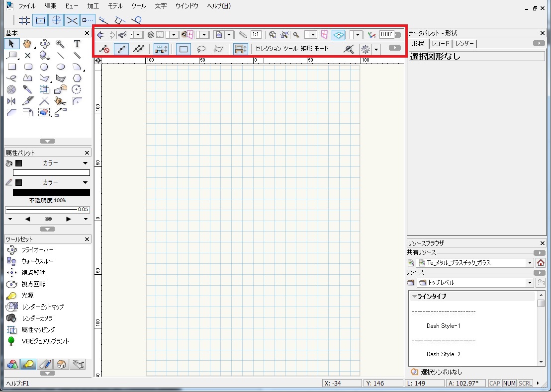551x392 pixels.
Task: Click the black pen color swatch
Action: pos(51,192)
